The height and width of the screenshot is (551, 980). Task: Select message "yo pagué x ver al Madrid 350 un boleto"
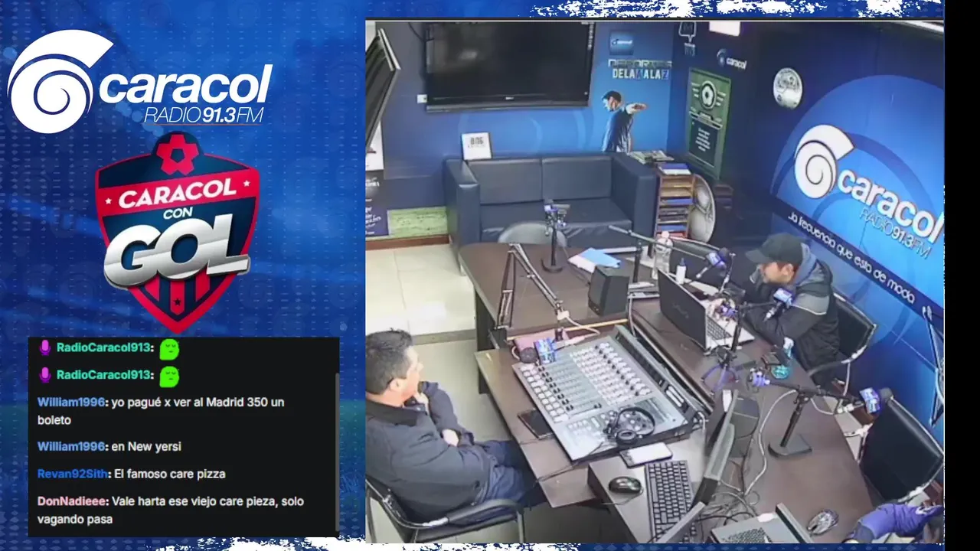161,411
